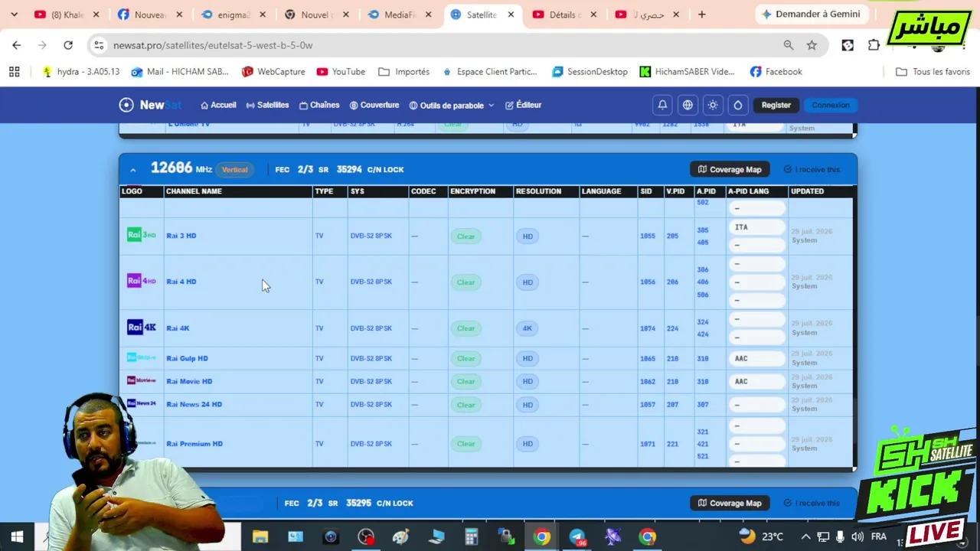Click the Register button
Screen dimensions: 980x551
(776, 105)
